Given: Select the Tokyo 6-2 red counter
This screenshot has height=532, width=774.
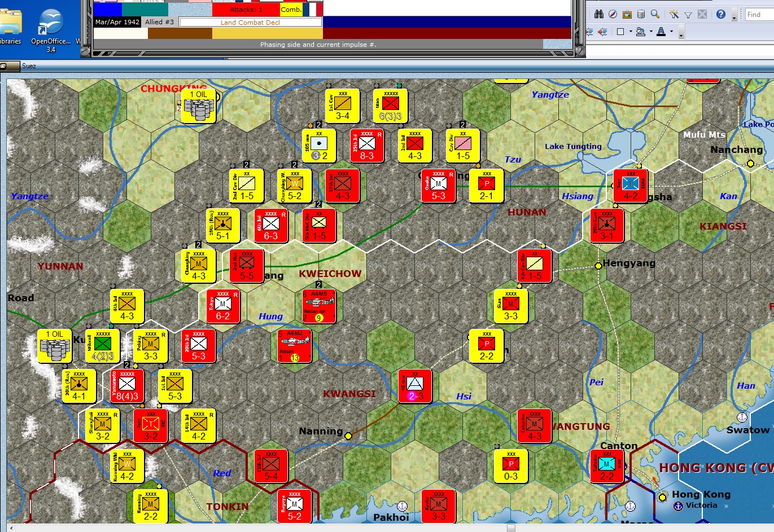Looking at the screenshot, I should coord(223,306).
